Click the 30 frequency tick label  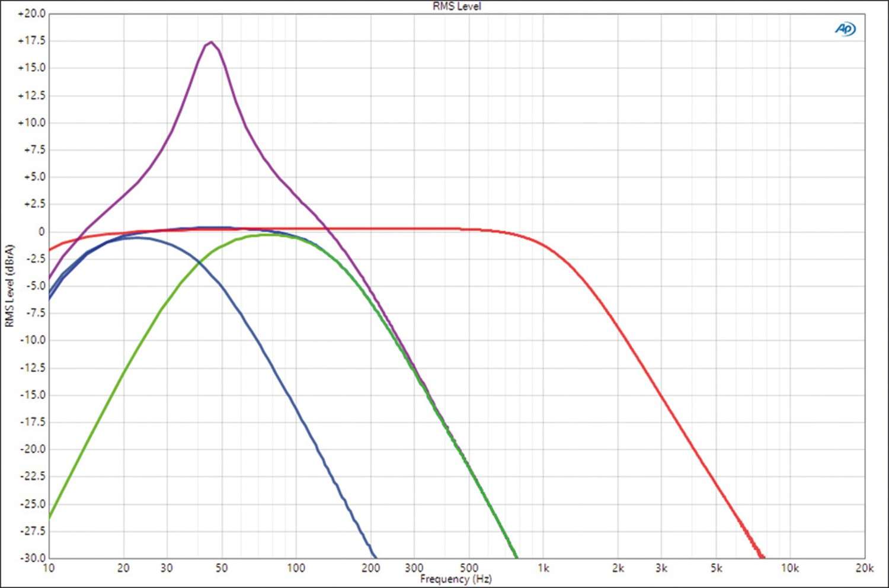coord(167,568)
